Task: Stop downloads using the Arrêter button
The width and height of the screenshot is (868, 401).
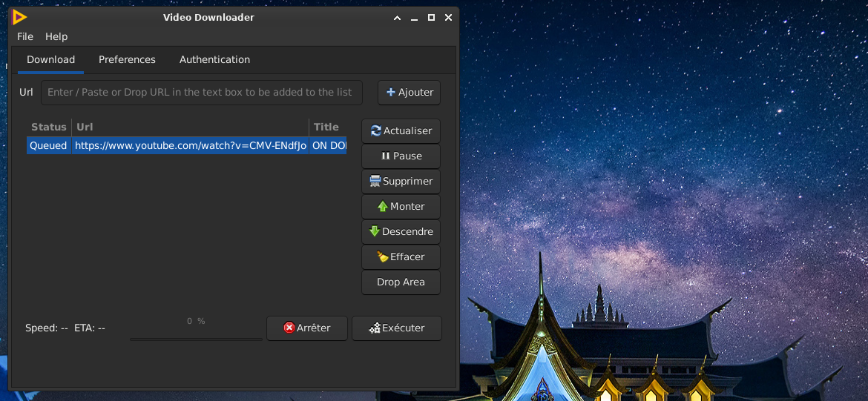Action: (306, 328)
